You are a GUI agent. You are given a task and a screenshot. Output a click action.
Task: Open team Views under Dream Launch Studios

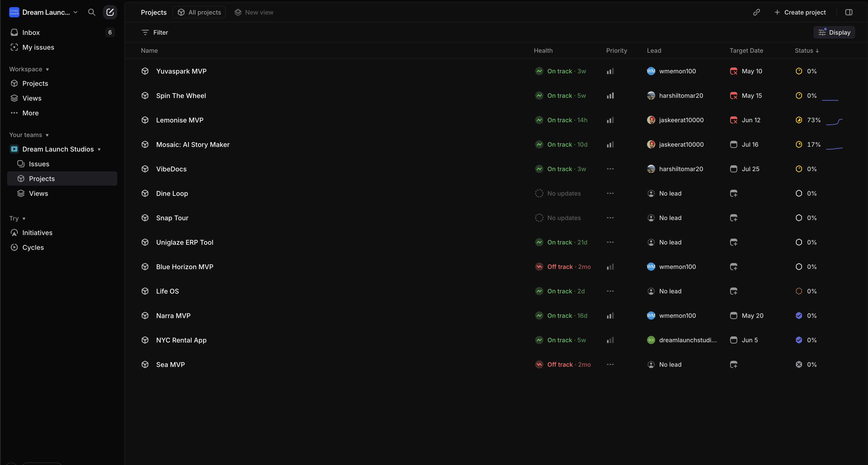click(x=62, y=193)
